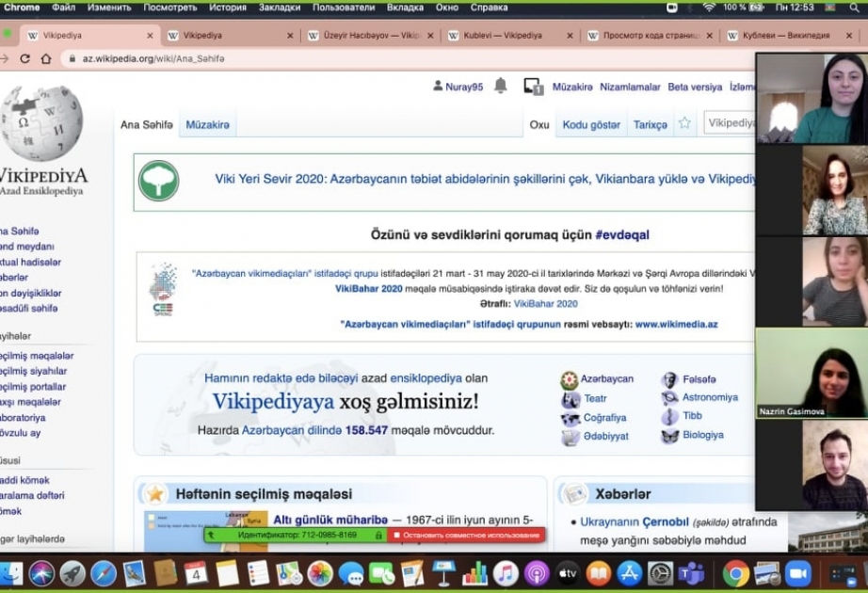Open Music app in the dock

pyautogui.click(x=505, y=573)
